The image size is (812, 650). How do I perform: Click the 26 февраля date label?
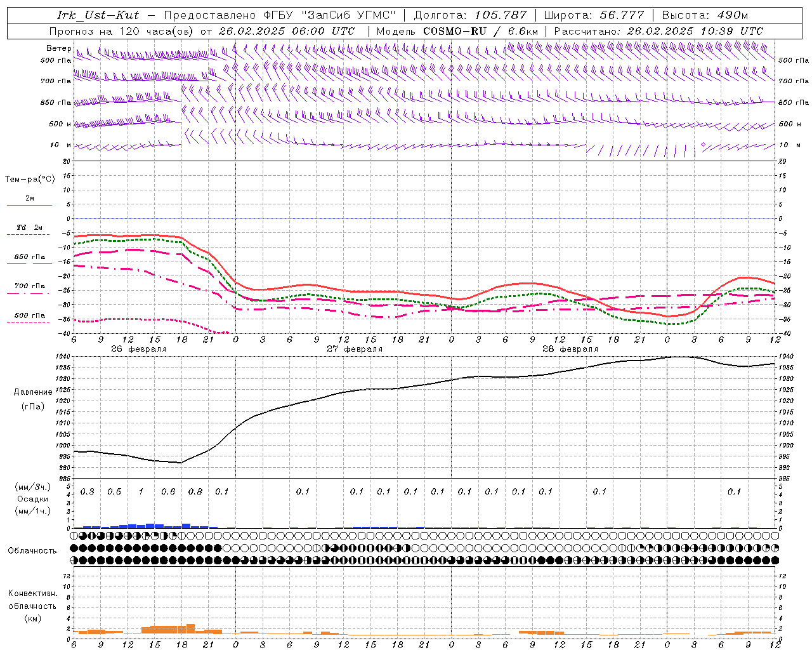tap(139, 349)
